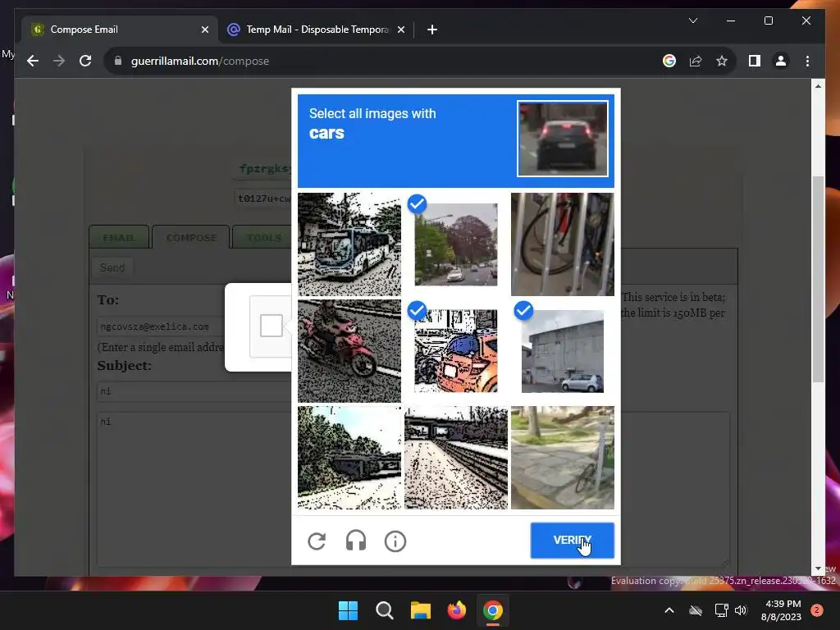Click the page vertical scrollbar
This screenshot has height=630, width=840.
click(x=818, y=279)
